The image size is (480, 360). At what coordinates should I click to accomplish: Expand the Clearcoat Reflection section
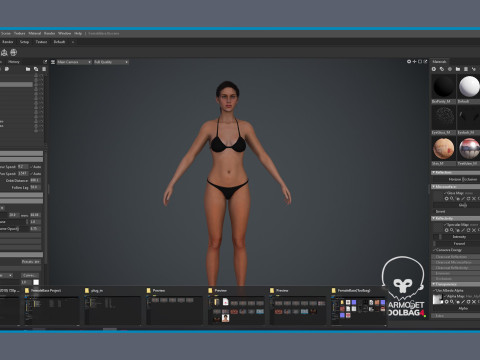(x=456, y=257)
